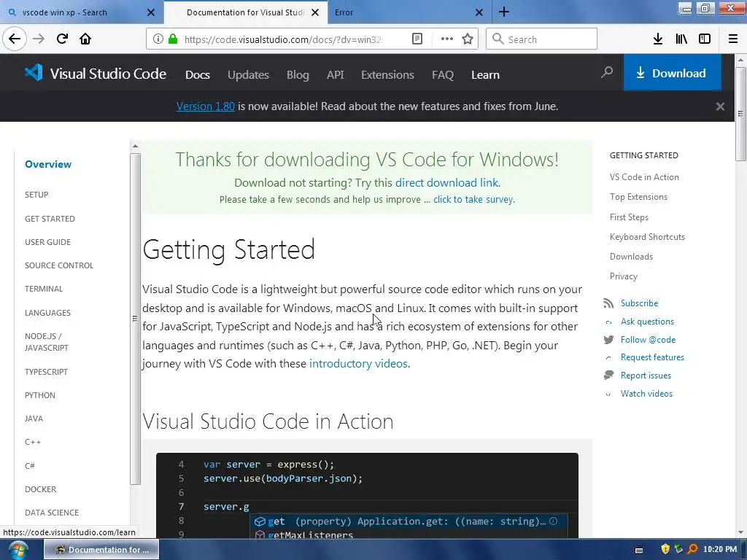Go back with the browser back arrow
This screenshot has width=747, height=560.
point(15,39)
